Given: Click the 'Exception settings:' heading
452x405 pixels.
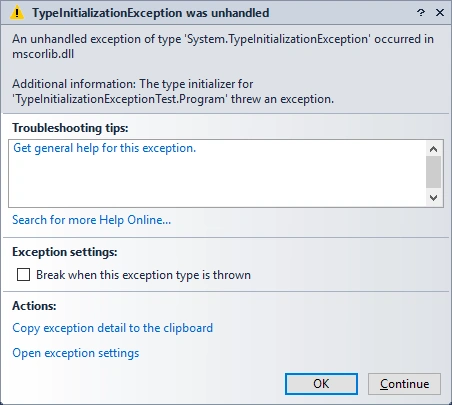Looking at the screenshot, I should (65, 252).
